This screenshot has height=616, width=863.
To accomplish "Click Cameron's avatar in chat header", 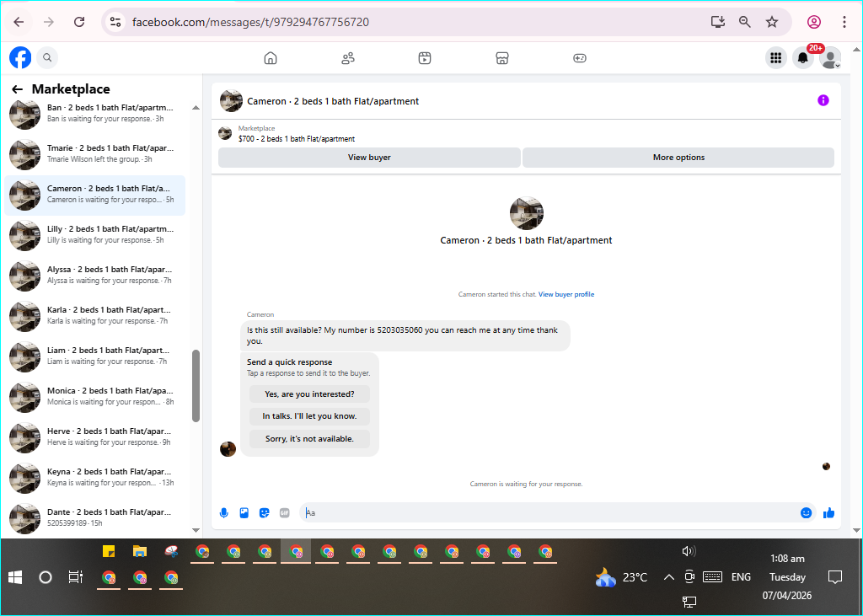I will [x=231, y=101].
